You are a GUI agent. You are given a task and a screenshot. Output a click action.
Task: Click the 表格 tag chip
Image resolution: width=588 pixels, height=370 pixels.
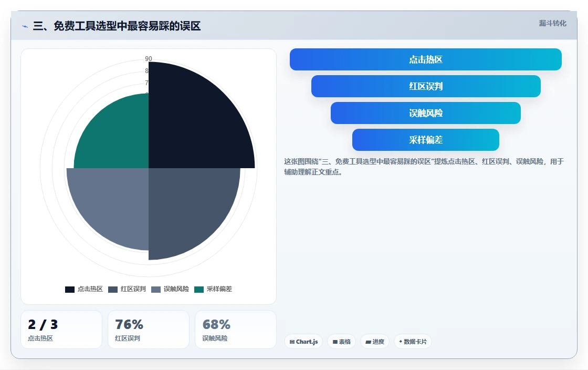coord(341,342)
